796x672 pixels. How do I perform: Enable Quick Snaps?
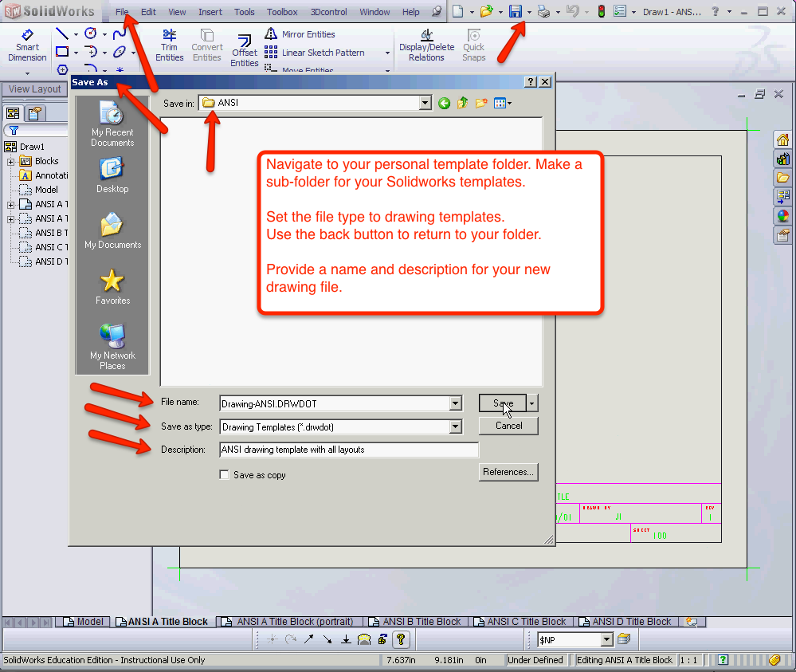[473, 45]
